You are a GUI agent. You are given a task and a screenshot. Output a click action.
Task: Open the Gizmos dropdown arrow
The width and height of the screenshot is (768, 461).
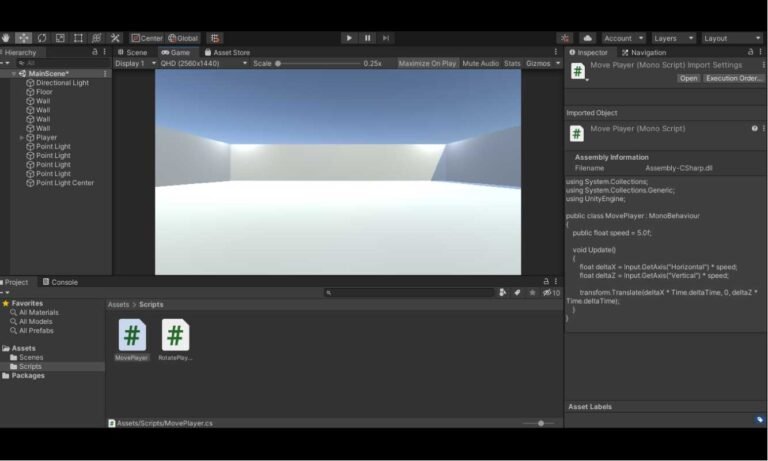[x=558, y=63]
